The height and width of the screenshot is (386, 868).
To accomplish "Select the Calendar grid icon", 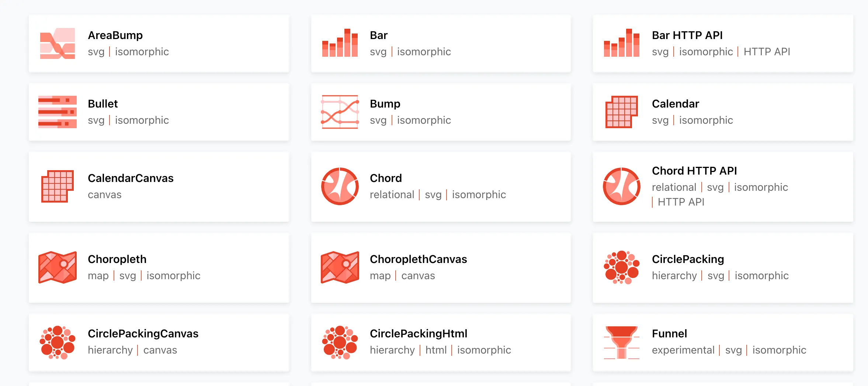I will click(x=621, y=112).
